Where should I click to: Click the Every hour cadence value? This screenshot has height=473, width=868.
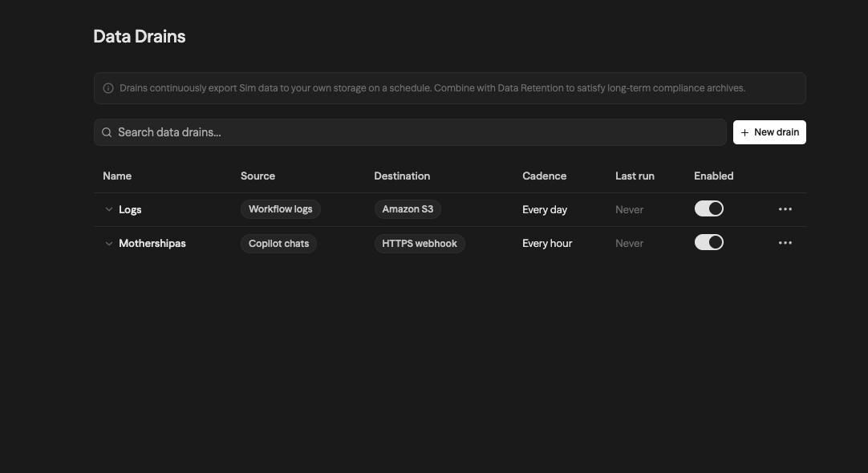547,244
